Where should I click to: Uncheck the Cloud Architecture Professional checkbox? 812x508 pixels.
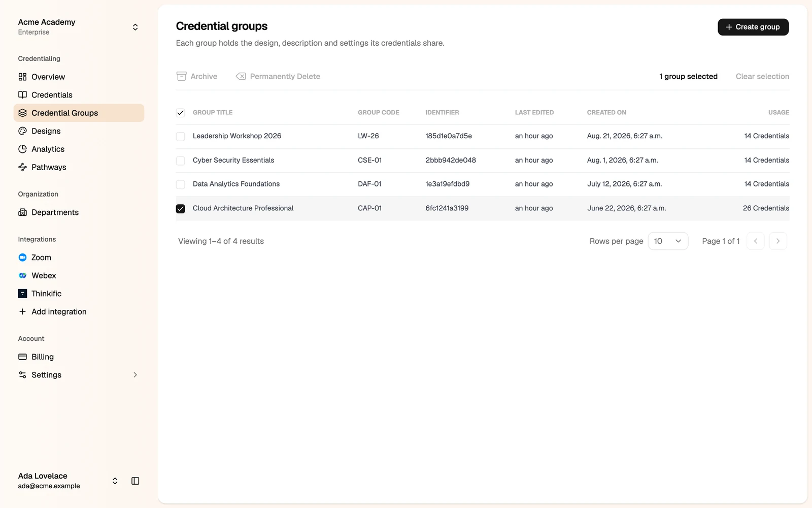pyautogui.click(x=180, y=208)
